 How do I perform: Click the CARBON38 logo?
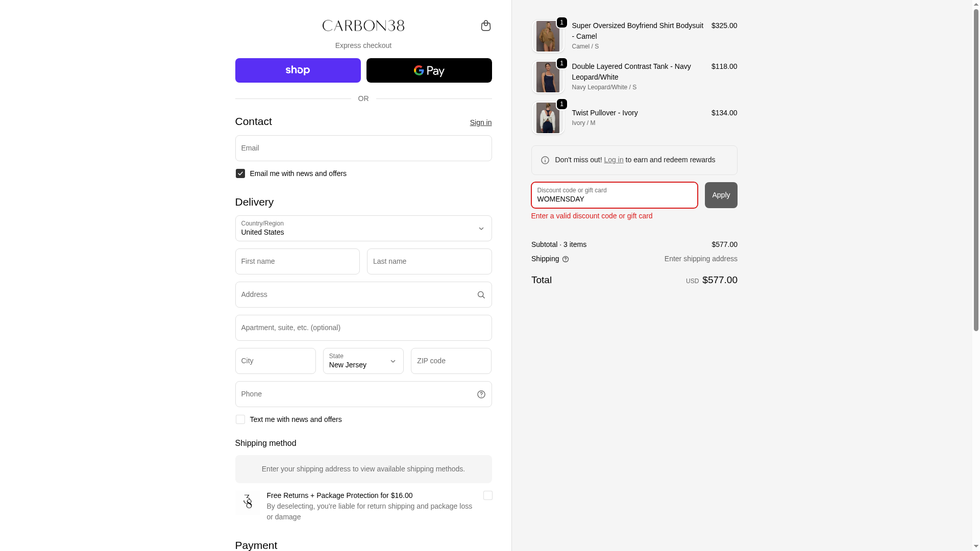pyautogui.click(x=363, y=26)
